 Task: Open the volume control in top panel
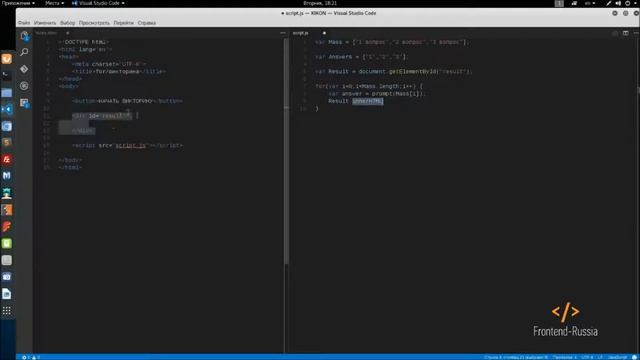618,3
